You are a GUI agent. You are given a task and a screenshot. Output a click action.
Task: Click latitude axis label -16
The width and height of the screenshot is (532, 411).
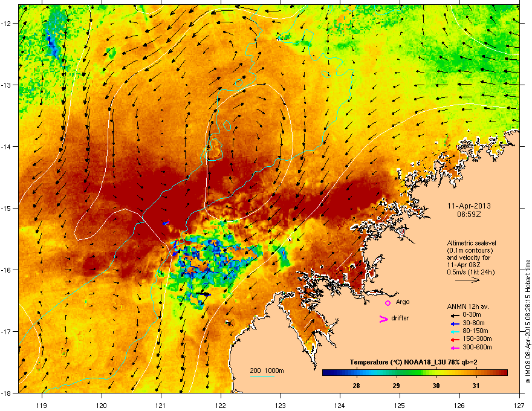(x=6, y=270)
